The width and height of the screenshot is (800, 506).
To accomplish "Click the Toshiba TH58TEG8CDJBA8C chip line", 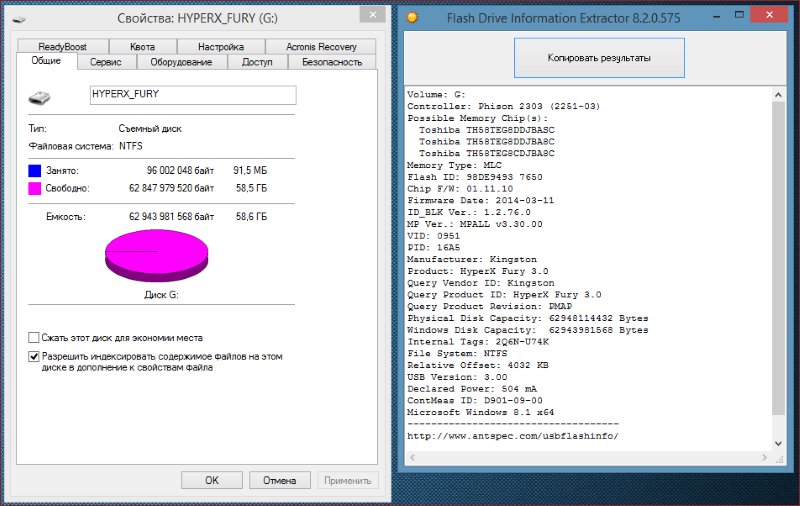I will coord(487,153).
